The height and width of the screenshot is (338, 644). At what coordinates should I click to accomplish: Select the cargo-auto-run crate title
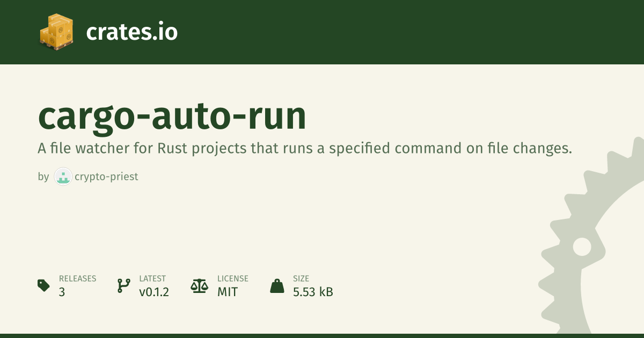coord(172,116)
